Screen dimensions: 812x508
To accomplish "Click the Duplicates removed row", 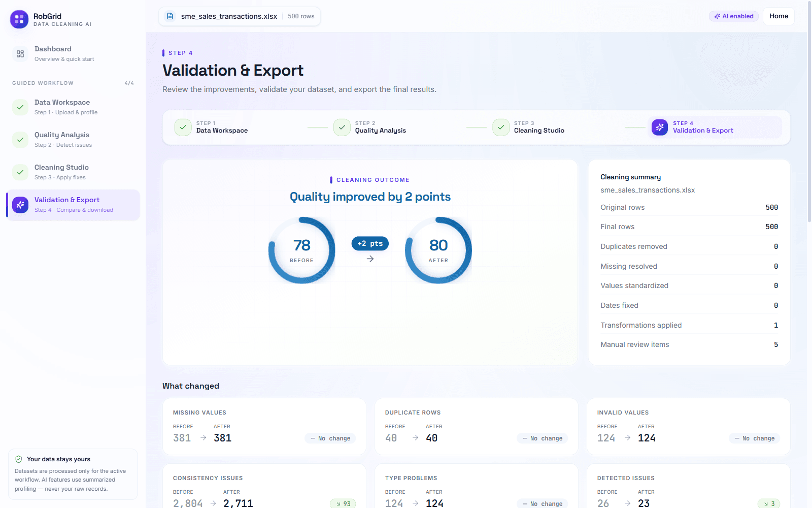I will (689, 246).
